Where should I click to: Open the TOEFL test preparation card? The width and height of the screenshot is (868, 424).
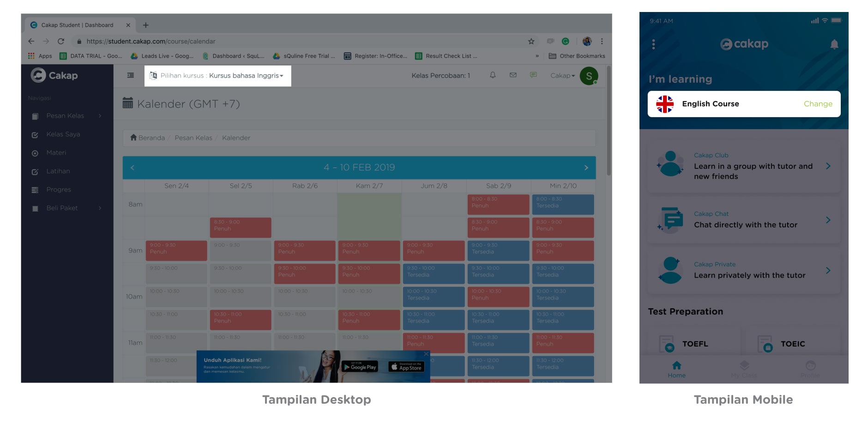[x=693, y=343]
